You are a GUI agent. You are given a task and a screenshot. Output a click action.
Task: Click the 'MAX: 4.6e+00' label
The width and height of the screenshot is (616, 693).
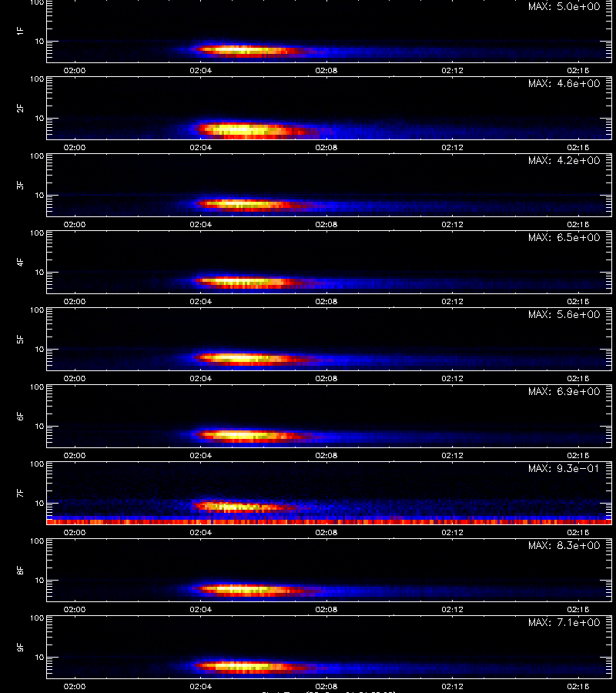click(564, 83)
